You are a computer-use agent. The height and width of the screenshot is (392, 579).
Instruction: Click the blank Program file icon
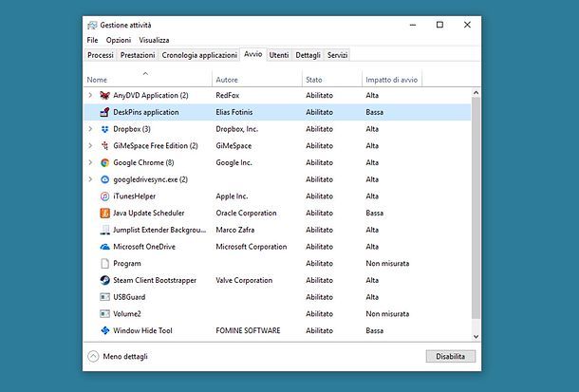[x=104, y=264]
